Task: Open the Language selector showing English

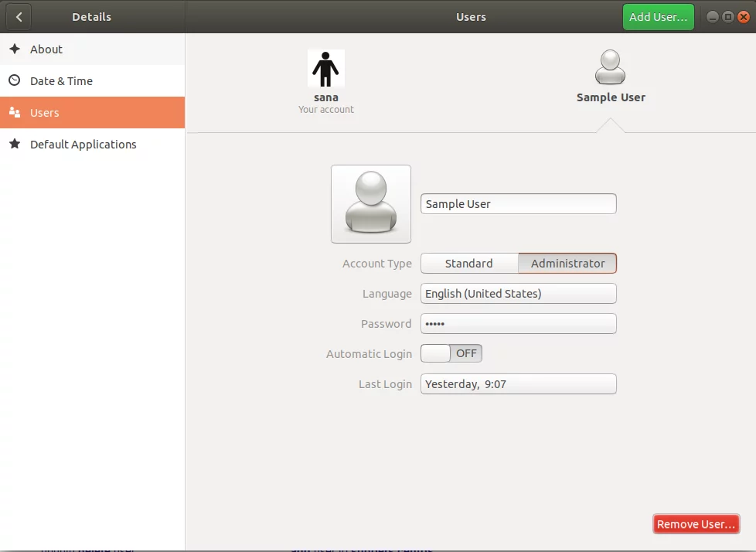Action: (x=519, y=294)
